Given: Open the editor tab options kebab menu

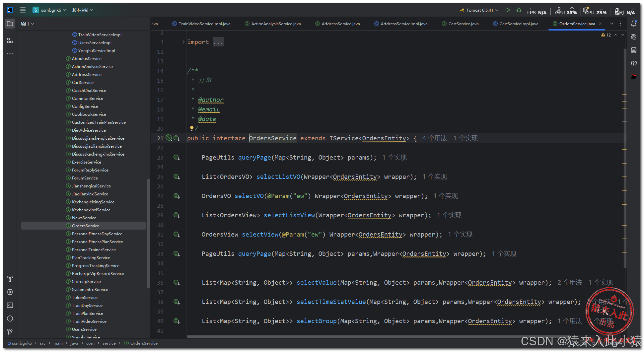Looking at the screenshot, I should [x=620, y=24].
